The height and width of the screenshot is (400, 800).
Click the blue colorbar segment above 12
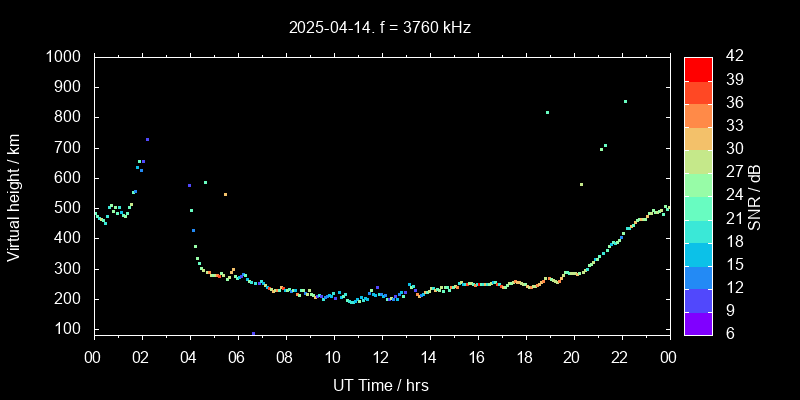pos(698,276)
